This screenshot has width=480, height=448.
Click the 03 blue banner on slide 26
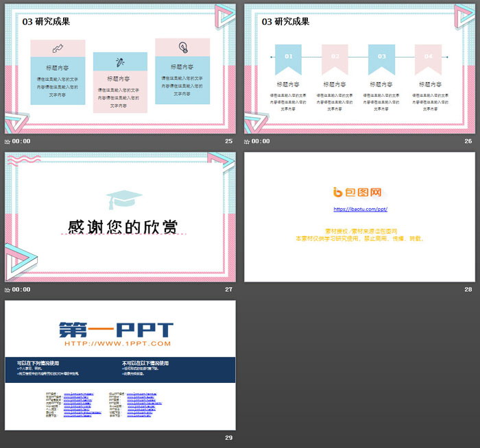click(381, 60)
